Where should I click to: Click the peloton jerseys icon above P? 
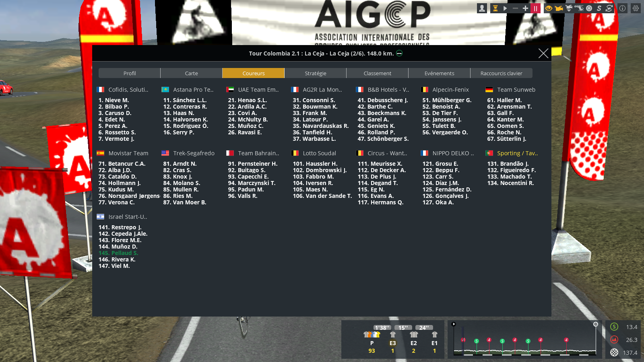coord(372,335)
